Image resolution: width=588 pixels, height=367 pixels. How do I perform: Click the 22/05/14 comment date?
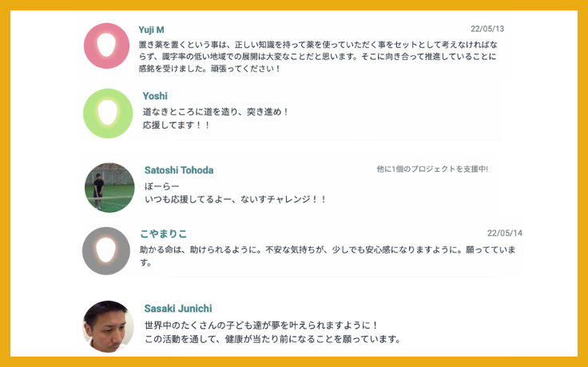coord(505,233)
